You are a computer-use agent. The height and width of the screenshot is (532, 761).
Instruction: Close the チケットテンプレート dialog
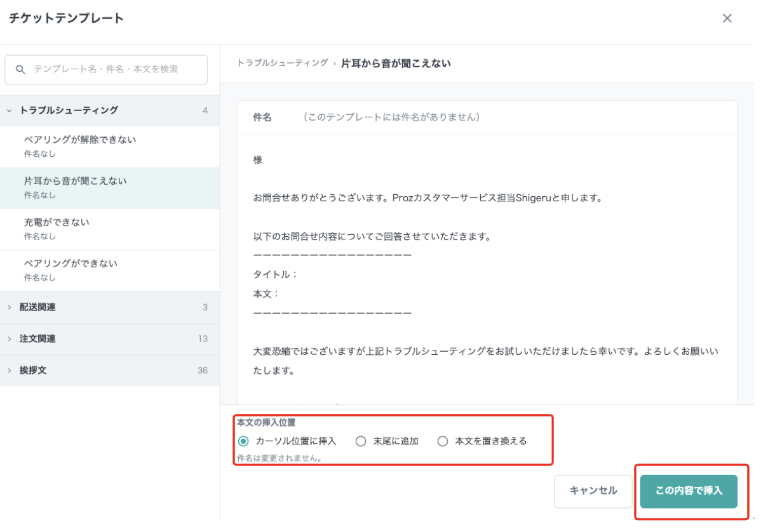click(x=727, y=18)
